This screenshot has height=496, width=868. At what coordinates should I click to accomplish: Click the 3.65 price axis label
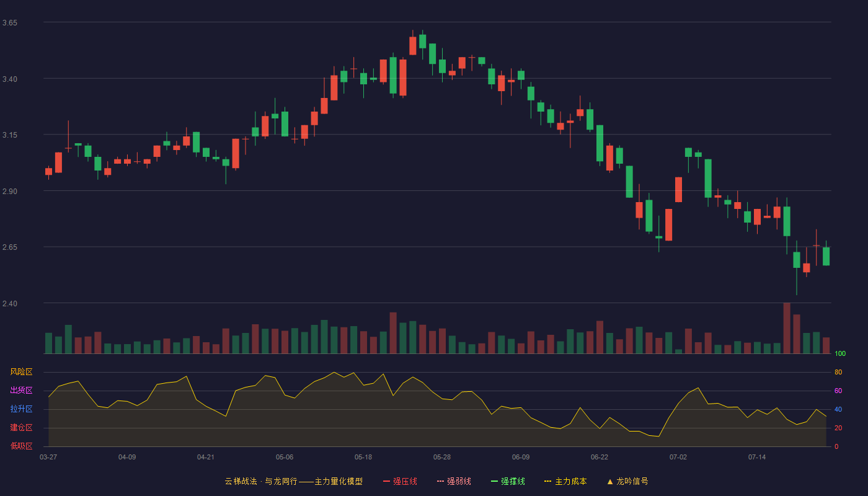click(x=10, y=23)
